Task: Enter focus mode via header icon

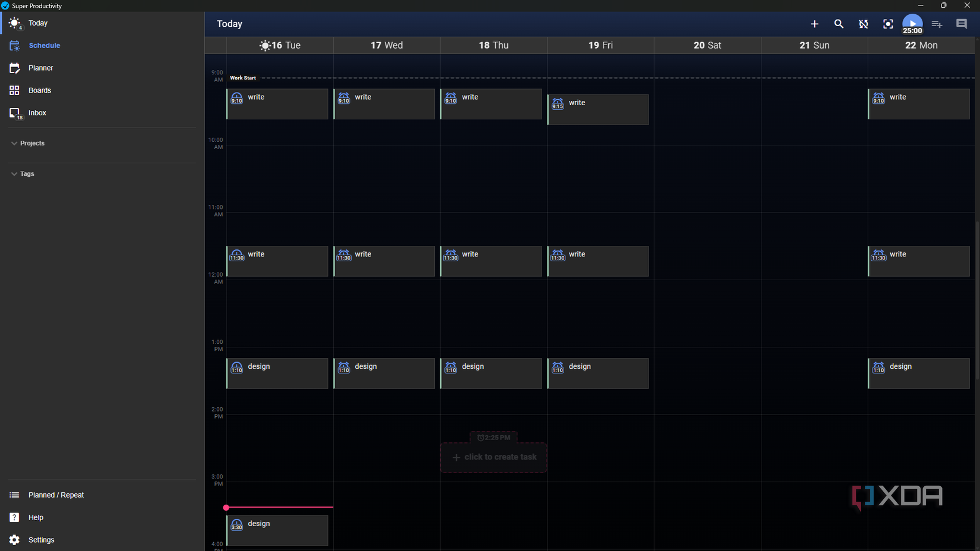Action: 888,24
